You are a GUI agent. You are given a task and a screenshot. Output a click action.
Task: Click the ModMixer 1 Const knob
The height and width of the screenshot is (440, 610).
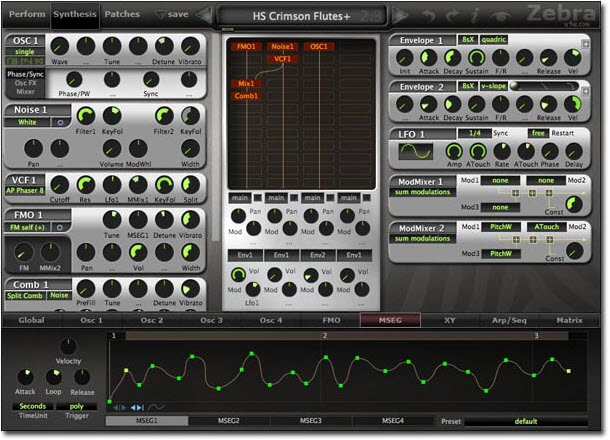tap(573, 204)
